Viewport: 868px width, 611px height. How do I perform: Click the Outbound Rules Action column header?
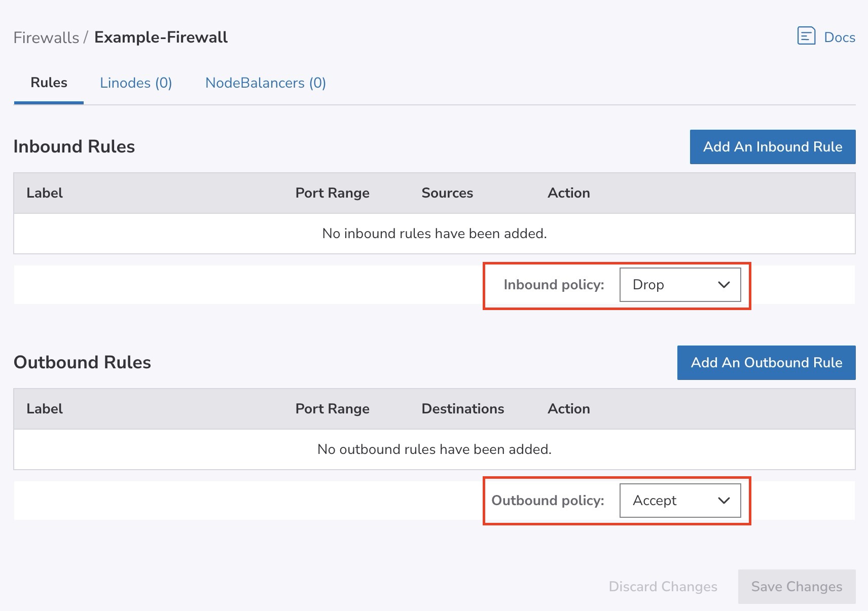[568, 409]
